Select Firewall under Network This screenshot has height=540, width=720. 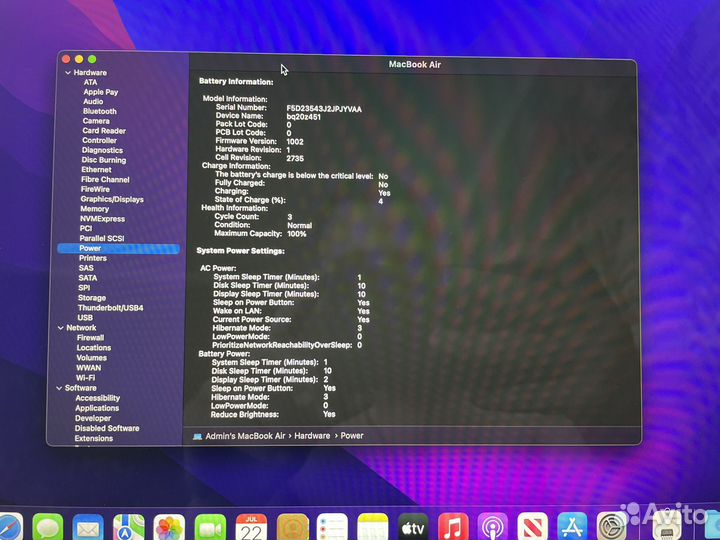tap(90, 338)
